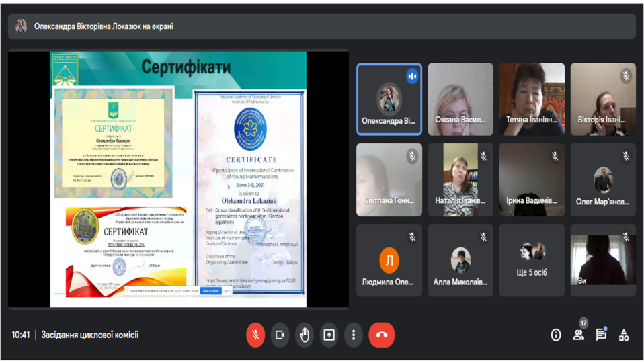The width and height of the screenshot is (644, 363).
Task: Select Олександра Ві... participant tile
Action: [389, 99]
